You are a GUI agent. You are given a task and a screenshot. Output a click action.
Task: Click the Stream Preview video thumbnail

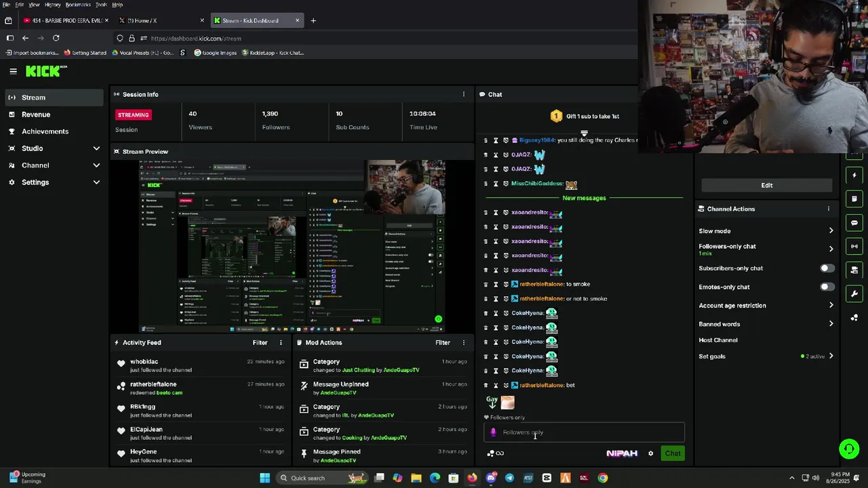click(x=292, y=245)
